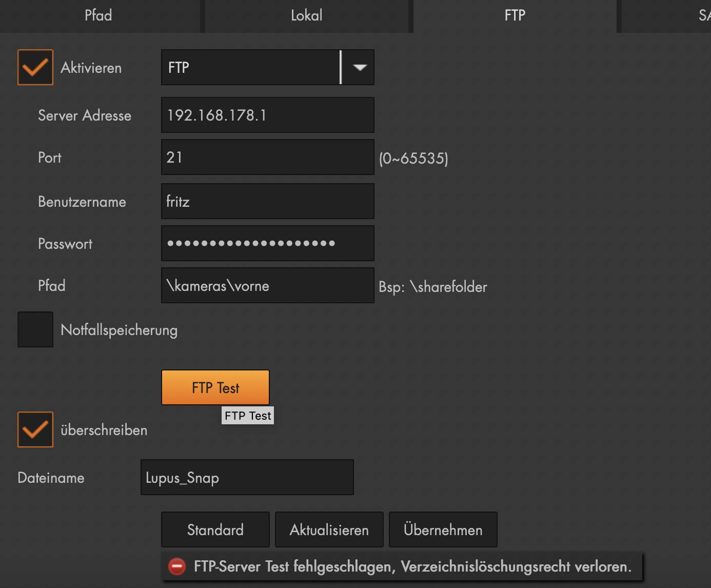Apply settings with the Übernehmen button
The width and height of the screenshot is (711, 588).
point(443,530)
